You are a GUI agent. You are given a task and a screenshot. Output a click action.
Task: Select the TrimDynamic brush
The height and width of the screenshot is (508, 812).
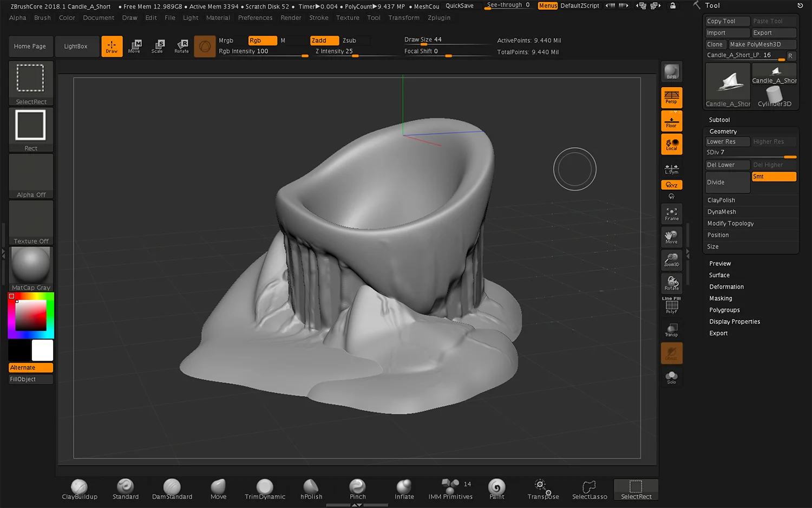click(x=265, y=490)
